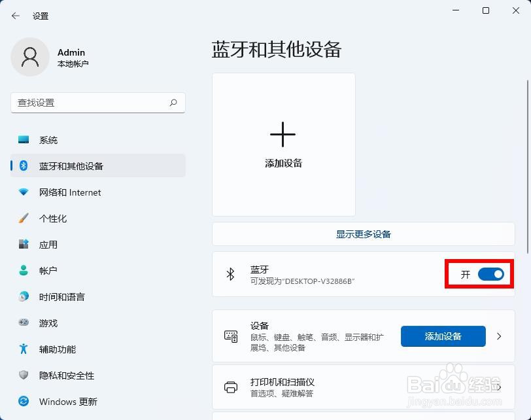Click the Bluetooth sidebar icon
This screenshot has width=531, height=420.
(x=24, y=166)
